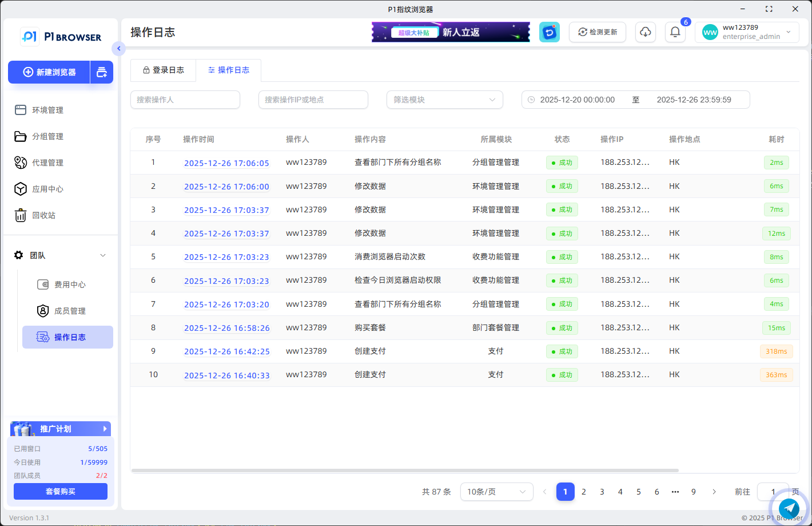Go to 代理管理 in sidebar

point(47,163)
